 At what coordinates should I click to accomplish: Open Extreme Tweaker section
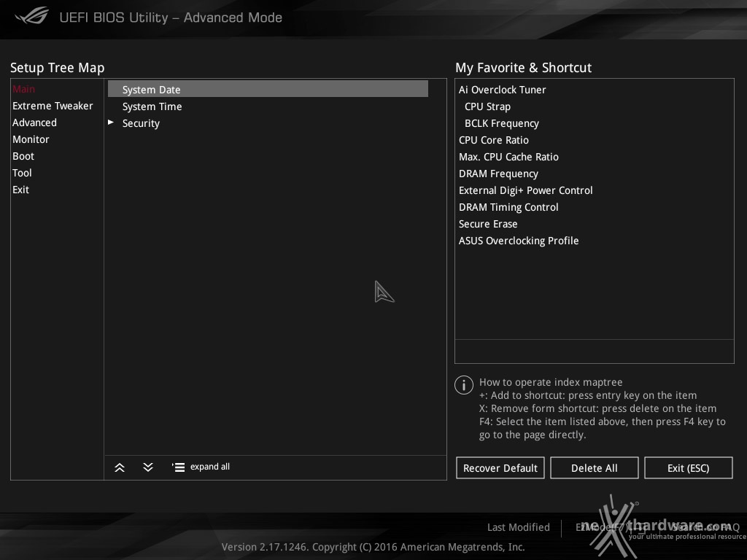(x=53, y=106)
